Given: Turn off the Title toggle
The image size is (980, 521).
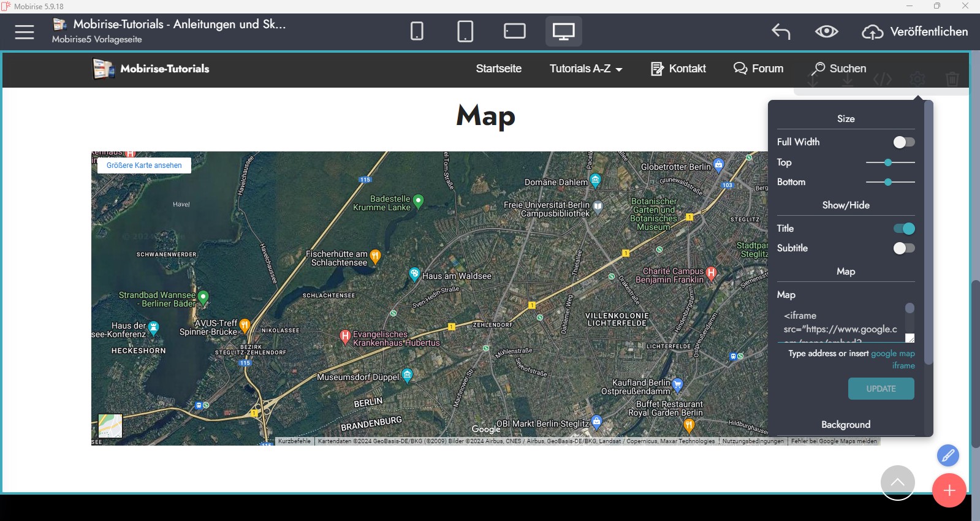Looking at the screenshot, I should pos(903,229).
